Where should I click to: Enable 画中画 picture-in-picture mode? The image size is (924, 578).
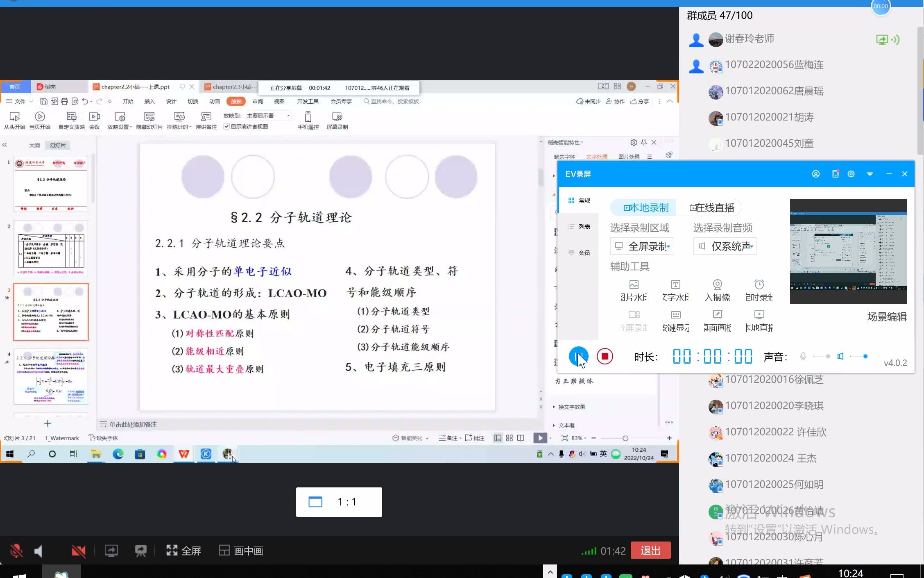click(241, 551)
